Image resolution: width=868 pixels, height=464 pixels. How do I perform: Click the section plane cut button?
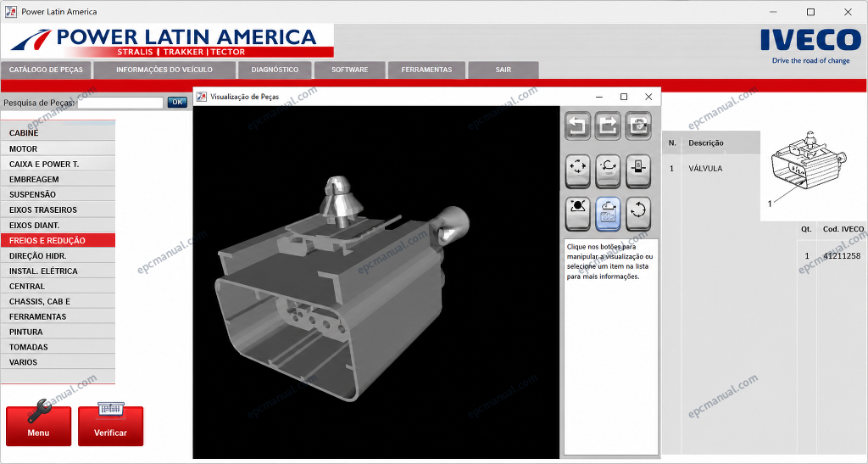[638, 169]
